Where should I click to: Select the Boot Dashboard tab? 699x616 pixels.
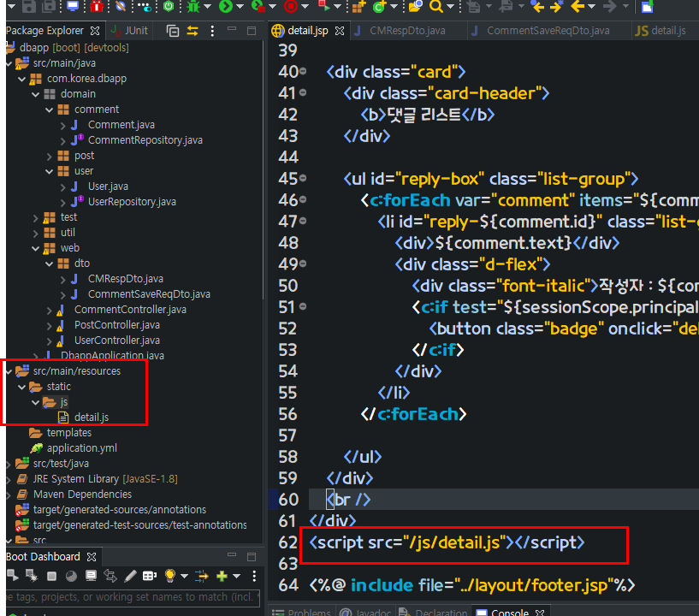tap(43, 557)
